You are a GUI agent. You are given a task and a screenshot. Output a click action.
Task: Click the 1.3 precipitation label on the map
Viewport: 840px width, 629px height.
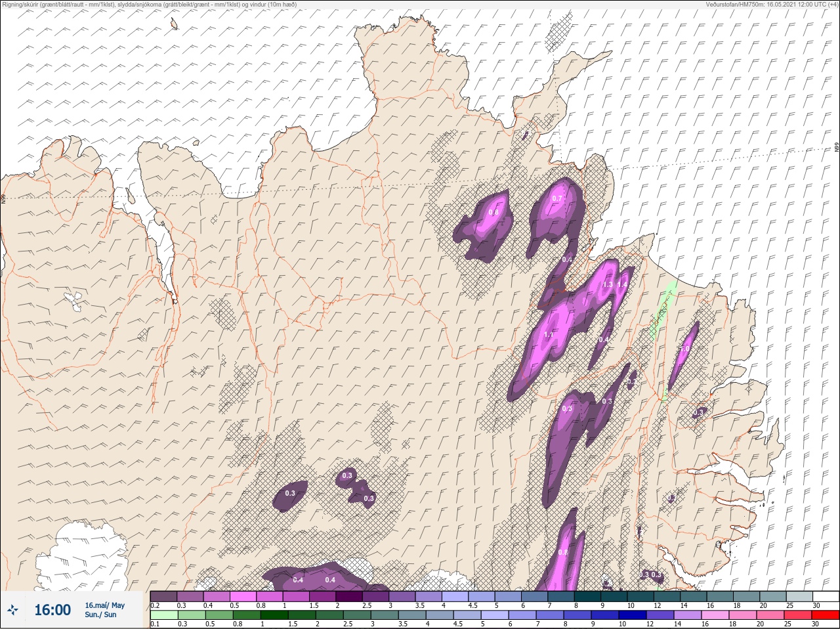click(x=608, y=284)
